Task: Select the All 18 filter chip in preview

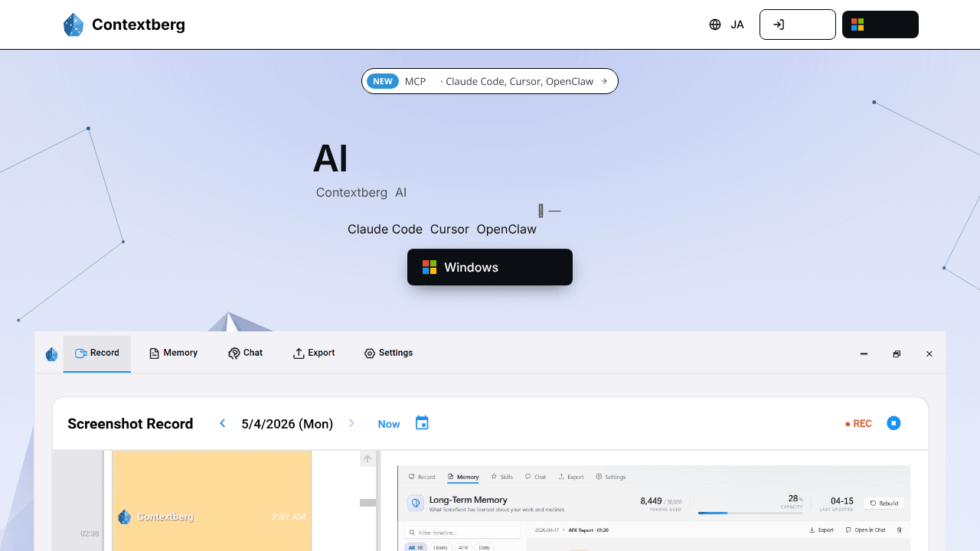Action: 416,548
